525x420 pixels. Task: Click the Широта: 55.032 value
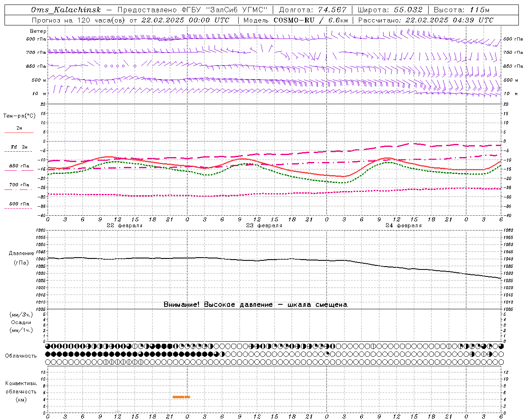[x=390, y=10]
